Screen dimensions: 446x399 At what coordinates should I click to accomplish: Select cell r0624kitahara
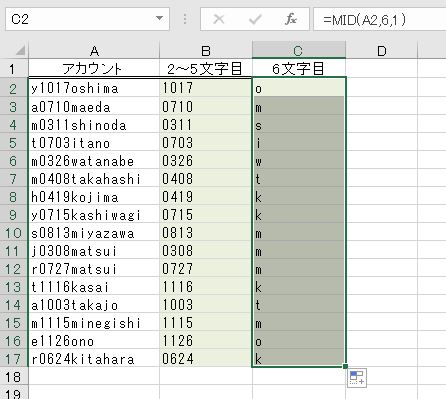point(94,359)
